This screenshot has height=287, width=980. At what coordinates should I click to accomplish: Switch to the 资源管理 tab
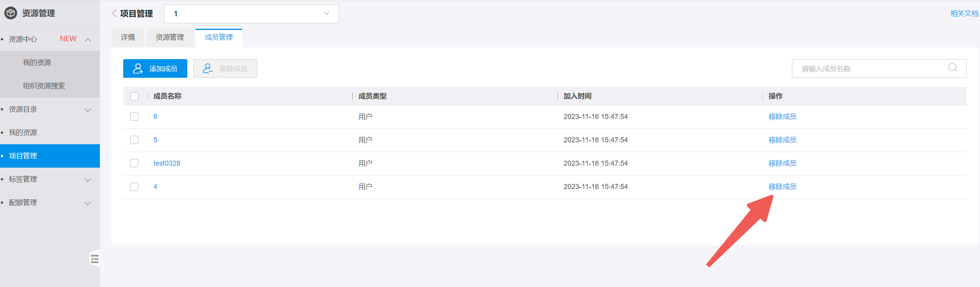point(170,38)
